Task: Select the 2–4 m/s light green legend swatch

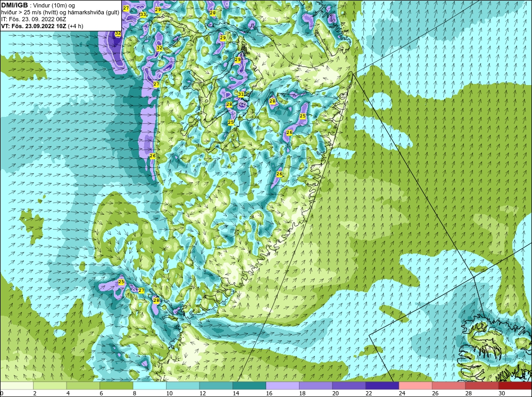Action: click(50, 385)
